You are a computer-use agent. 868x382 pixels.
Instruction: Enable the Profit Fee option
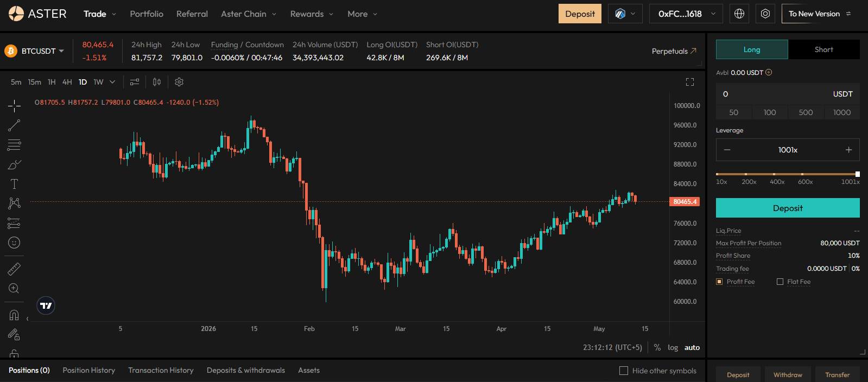pos(719,282)
